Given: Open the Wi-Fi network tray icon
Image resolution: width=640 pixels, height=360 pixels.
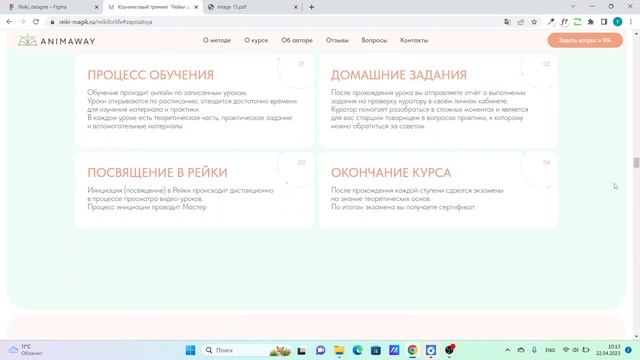Looking at the screenshot, I should tap(566, 350).
